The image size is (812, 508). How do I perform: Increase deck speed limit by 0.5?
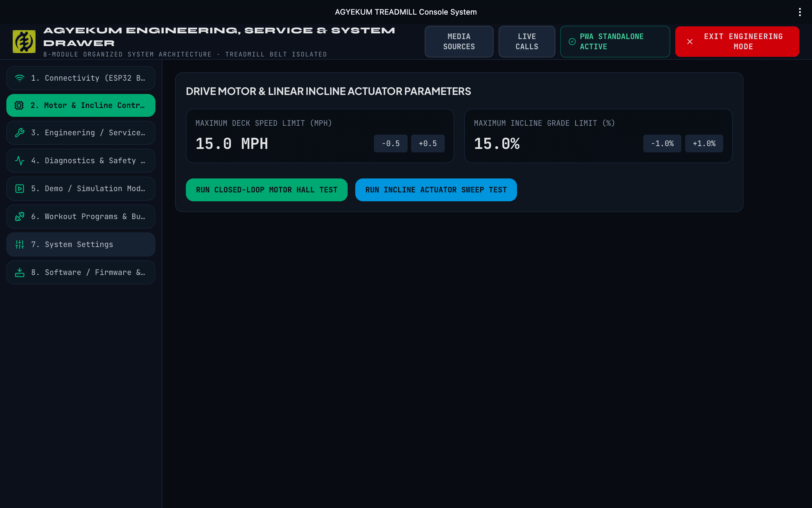[428, 144]
